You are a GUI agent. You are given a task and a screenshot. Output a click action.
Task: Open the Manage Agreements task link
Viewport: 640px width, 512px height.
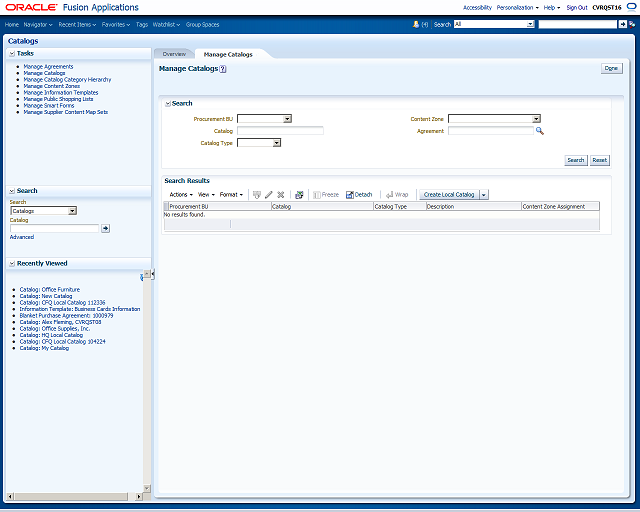(48, 67)
